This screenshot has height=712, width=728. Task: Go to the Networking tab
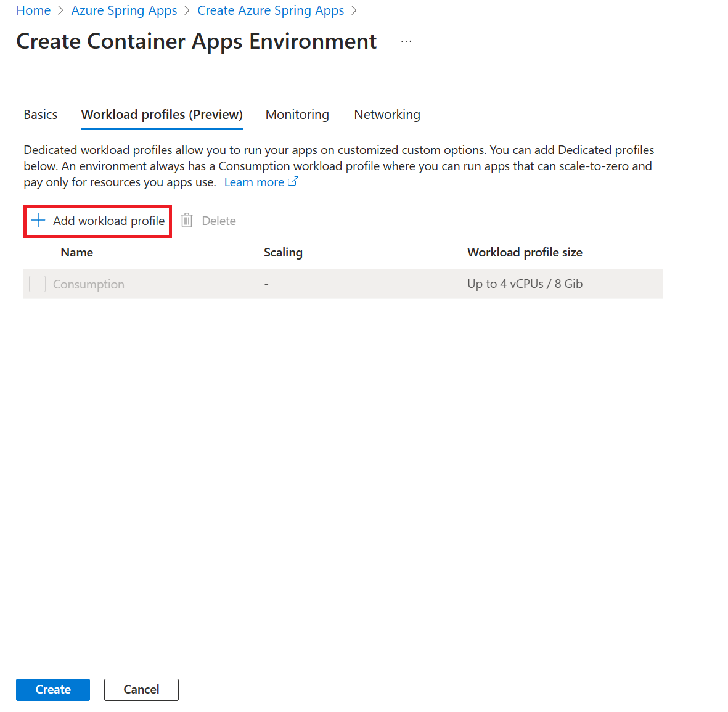[387, 115]
